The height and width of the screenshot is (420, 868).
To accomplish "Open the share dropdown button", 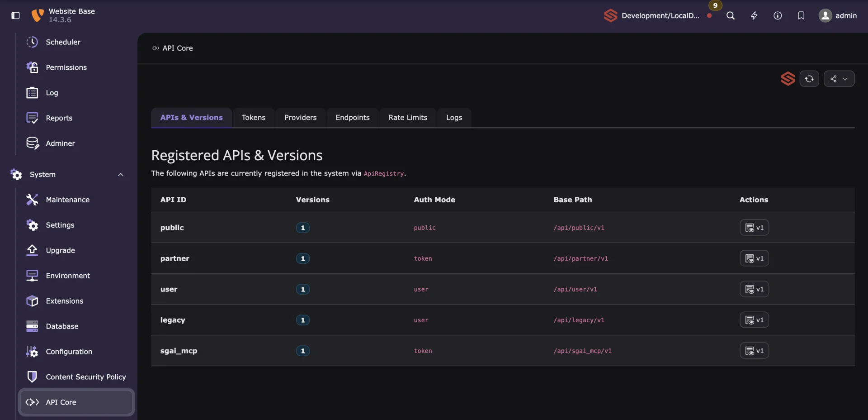I will tap(839, 79).
